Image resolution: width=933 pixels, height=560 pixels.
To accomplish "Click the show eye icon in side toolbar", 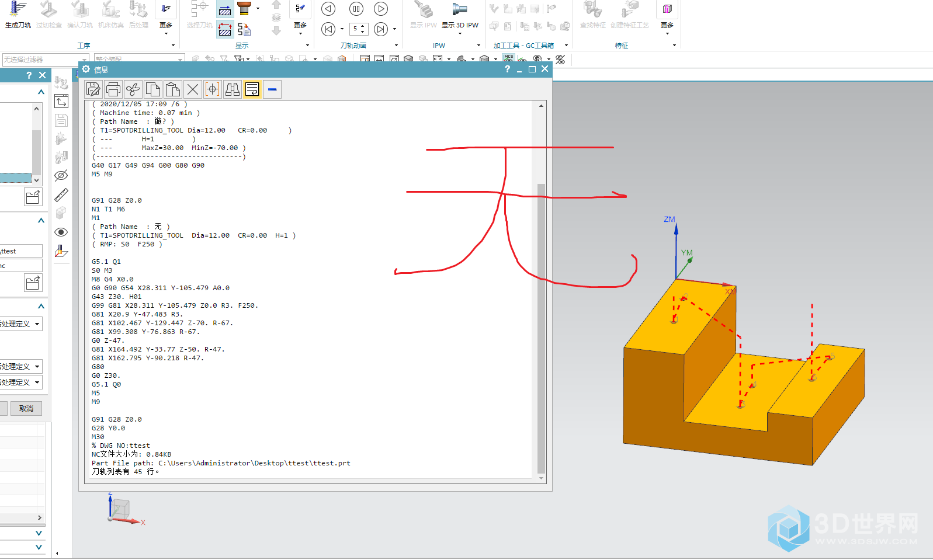I will (x=61, y=232).
